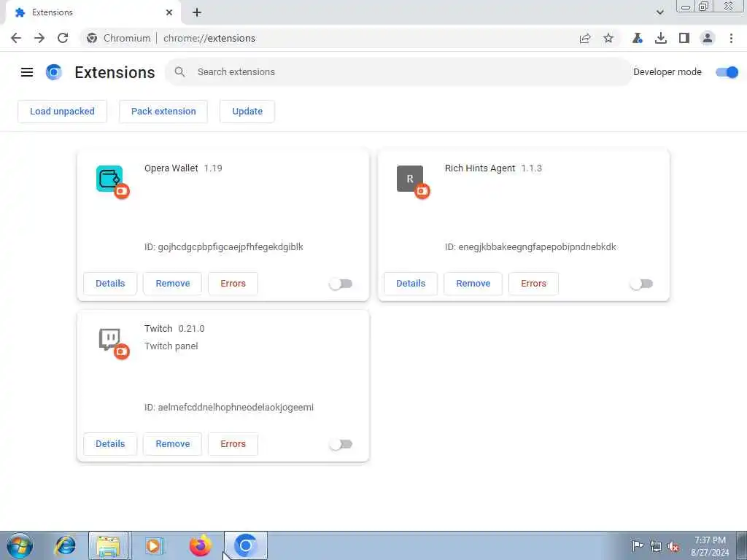Viewport: 747px width, 560px height.
Task: Select the Extensions browser tab
Action: tap(93, 12)
